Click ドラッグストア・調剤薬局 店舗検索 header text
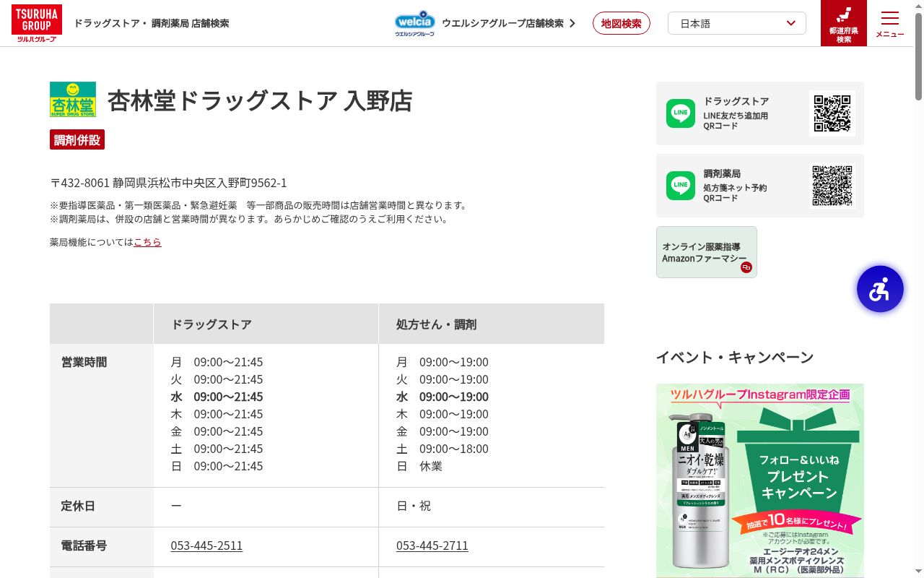Viewport: 924px width, 578px height. 152,23
